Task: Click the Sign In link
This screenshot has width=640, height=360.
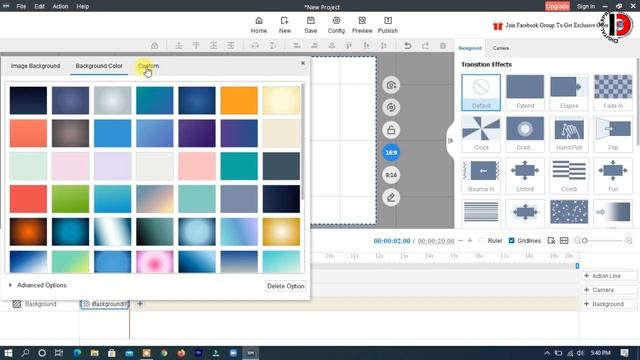Action: click(586, 7)
